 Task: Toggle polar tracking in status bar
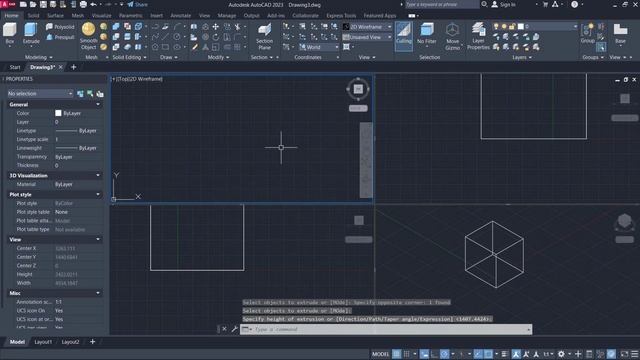tap(444, 354)
